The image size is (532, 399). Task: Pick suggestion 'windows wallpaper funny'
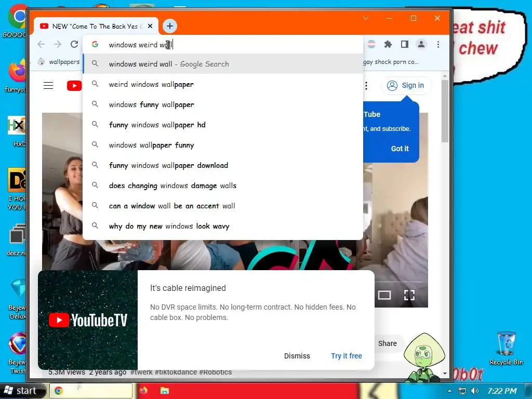(x=222, y=145)
